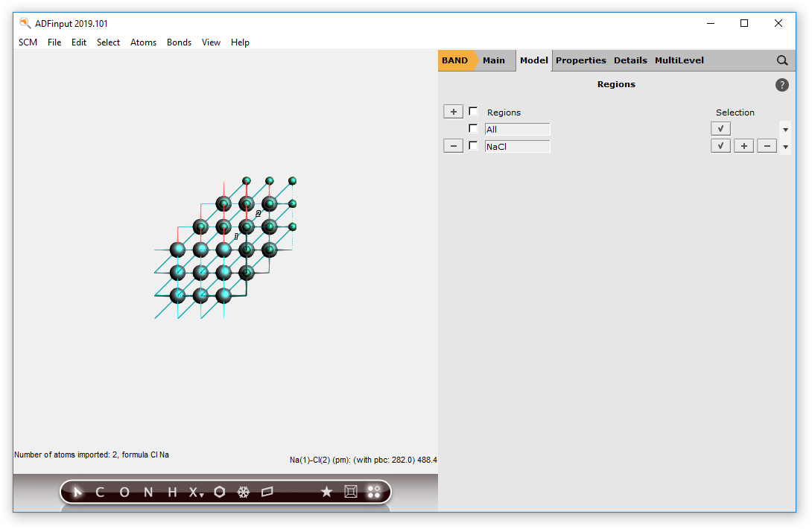
Task: Click the plus button to add a region
Action: pos(453,111)
